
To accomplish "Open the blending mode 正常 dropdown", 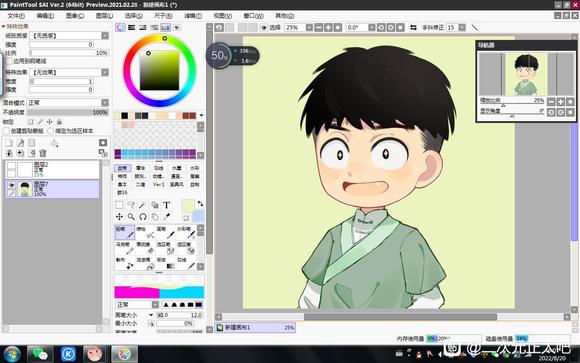I will click(x=67, y=102).
